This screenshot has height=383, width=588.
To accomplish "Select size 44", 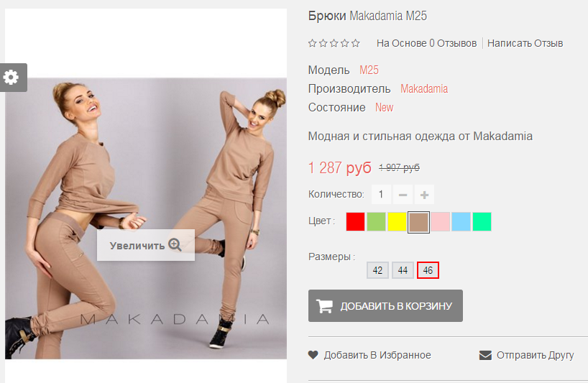I will [403, 270].
